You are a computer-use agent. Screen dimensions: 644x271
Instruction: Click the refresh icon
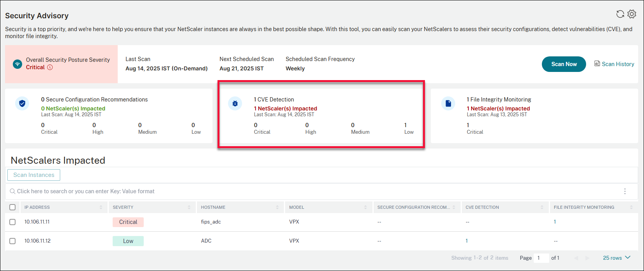click(620, 14)
